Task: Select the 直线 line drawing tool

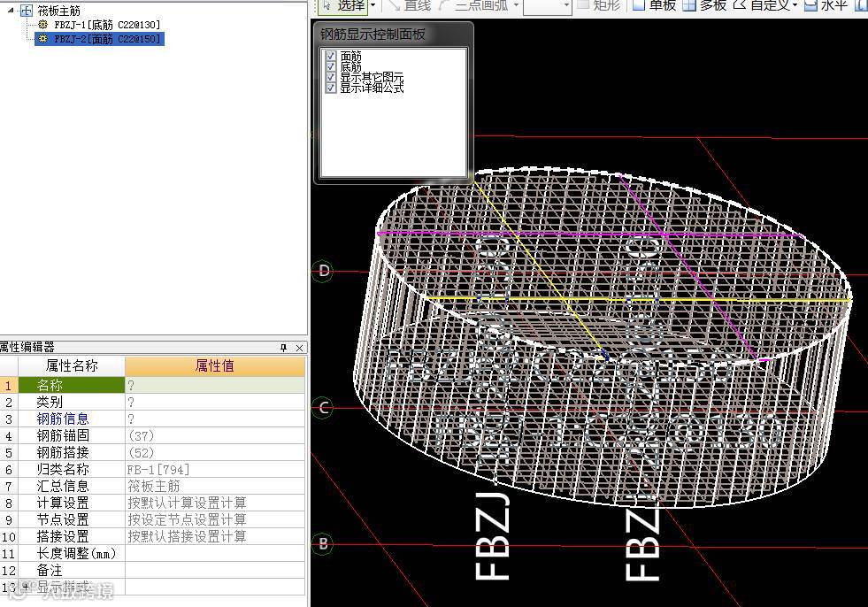Action: click(408, 5)
